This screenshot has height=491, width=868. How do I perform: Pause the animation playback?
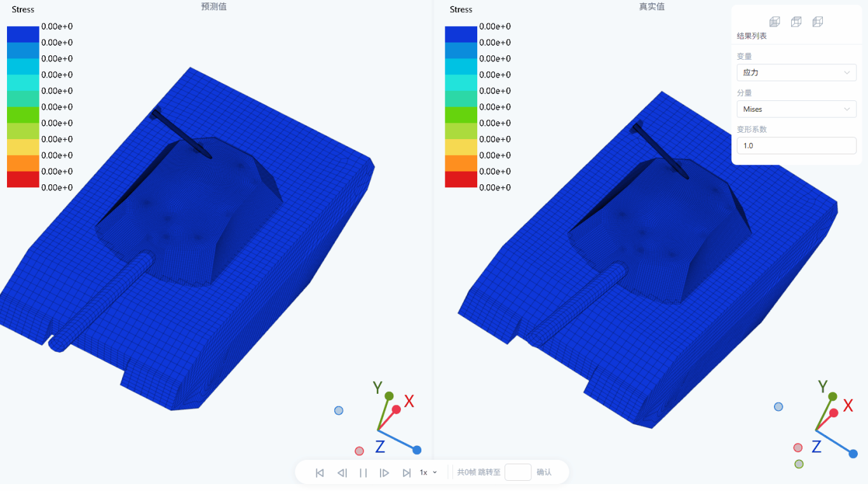coord(363,473)
